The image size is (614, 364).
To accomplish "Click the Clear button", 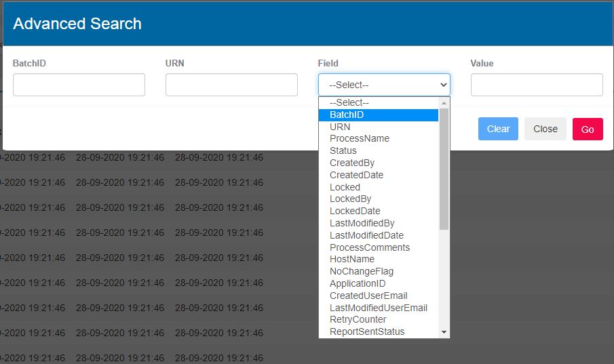I will [x=498, y=129].
